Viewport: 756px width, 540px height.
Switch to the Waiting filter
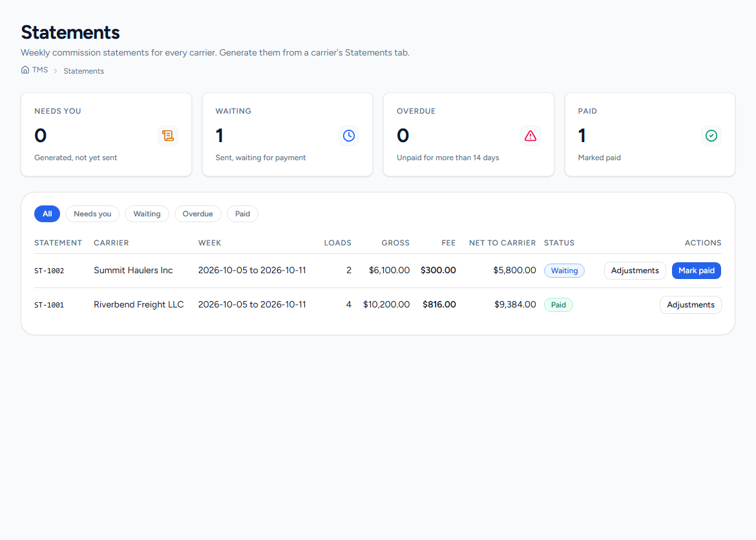[x=147, y=214]
